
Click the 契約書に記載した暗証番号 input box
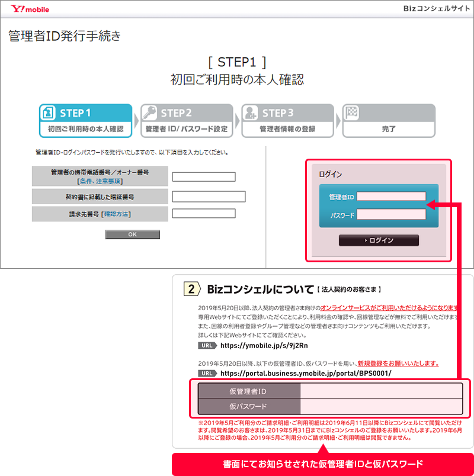209,197
